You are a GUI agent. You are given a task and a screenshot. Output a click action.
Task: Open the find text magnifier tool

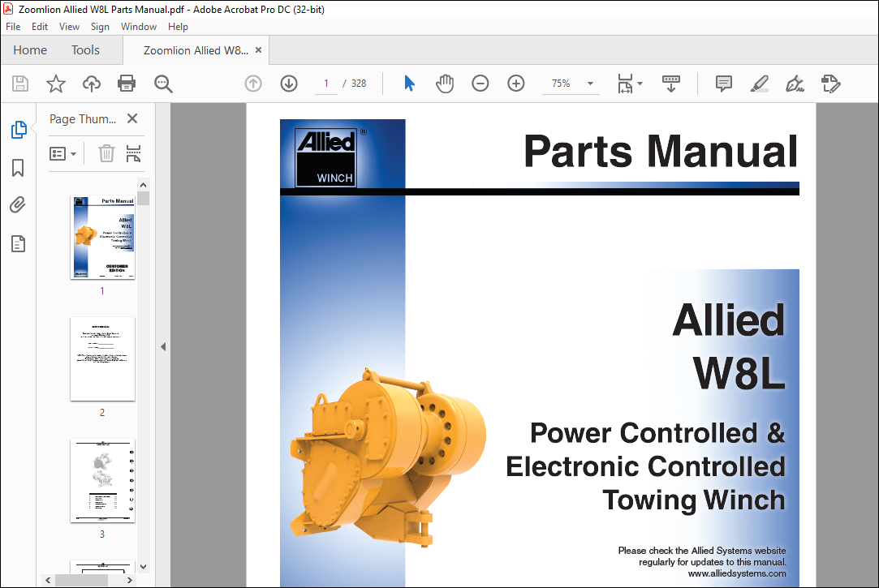pos(163,84)
